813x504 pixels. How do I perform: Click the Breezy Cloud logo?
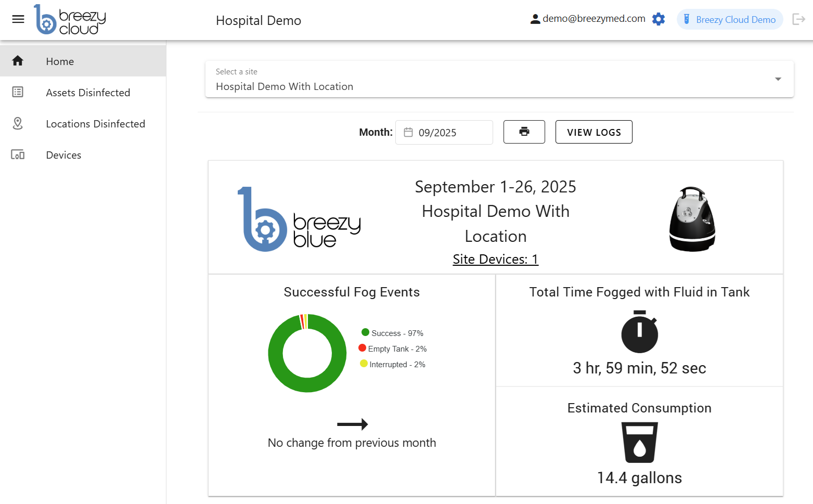[70, 20]
